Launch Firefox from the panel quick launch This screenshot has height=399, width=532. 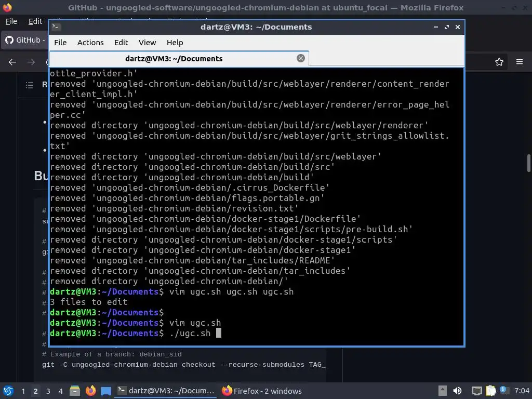pyautogui.click(x=90, y=391)
